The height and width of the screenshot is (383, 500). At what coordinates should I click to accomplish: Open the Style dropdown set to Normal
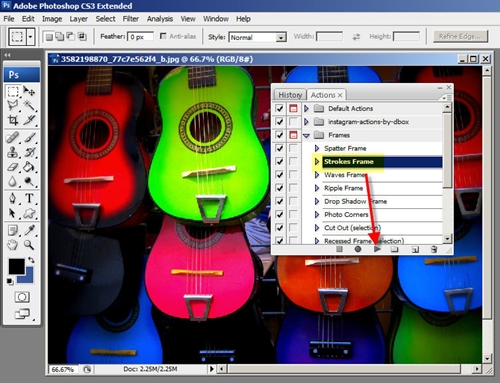pos(257,37)
